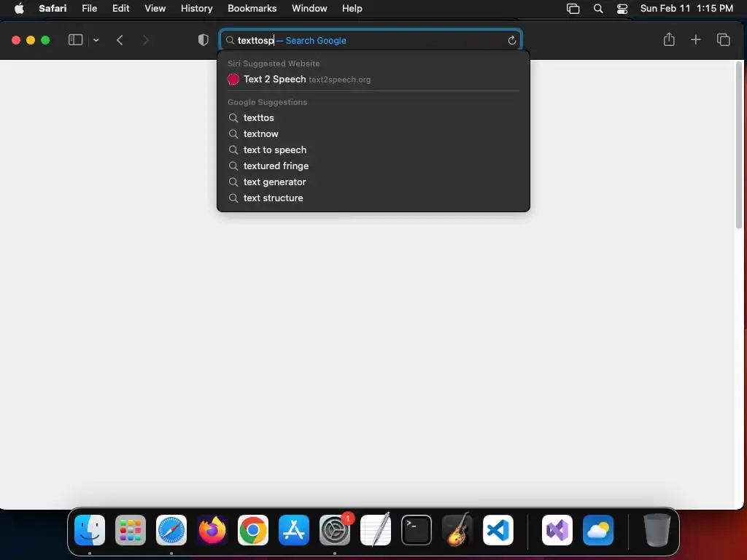Click the date and time display
The image size is (747, 560).
(686, 9)
